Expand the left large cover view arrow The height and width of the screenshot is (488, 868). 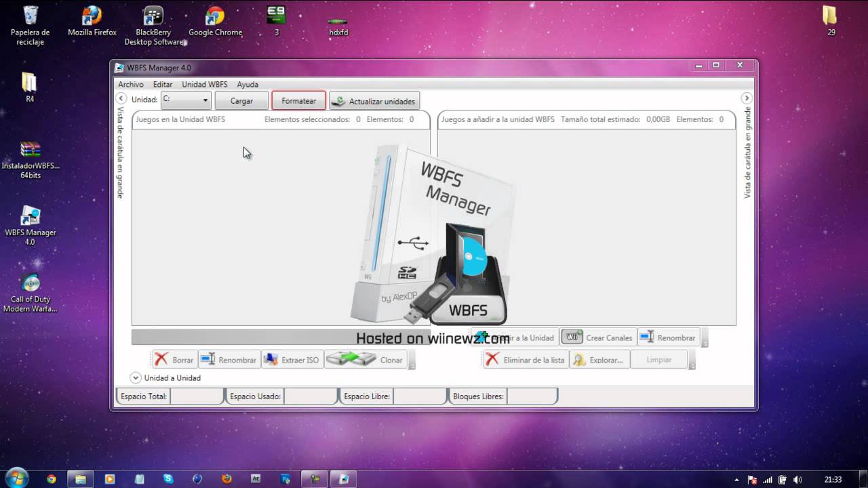point(121,99)
